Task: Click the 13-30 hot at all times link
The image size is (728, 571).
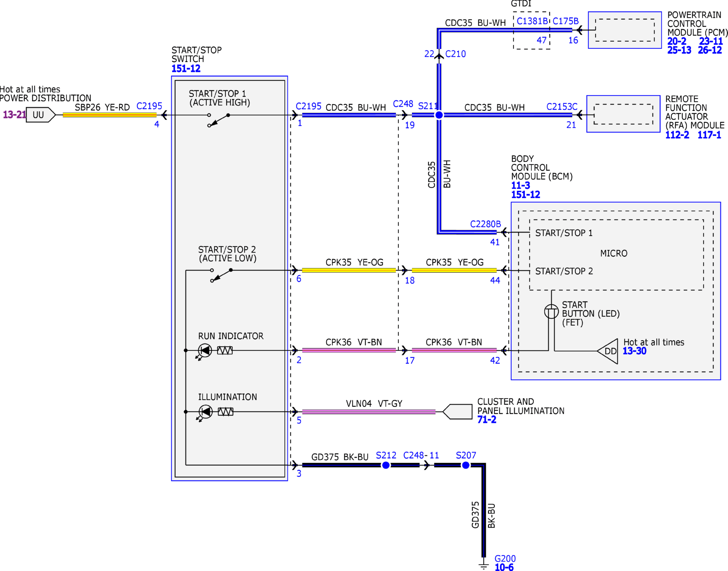Action: tap(634, 351)
